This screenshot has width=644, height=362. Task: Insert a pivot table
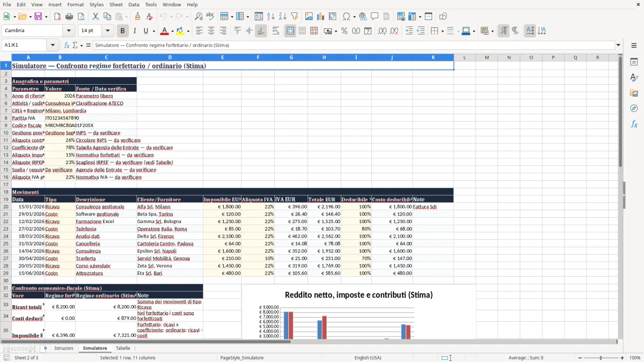click(x=332, y=17)
